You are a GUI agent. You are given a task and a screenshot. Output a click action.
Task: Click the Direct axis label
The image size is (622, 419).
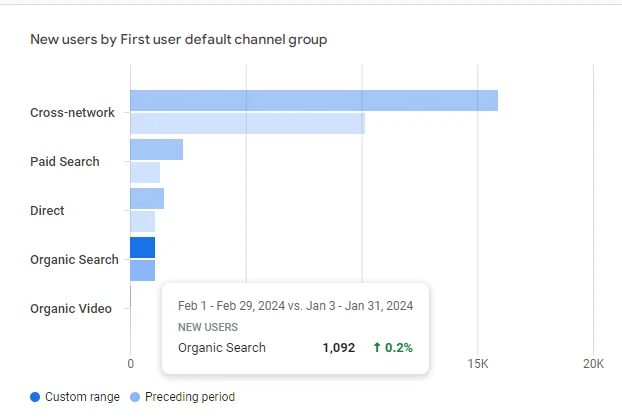pos(47,211)
